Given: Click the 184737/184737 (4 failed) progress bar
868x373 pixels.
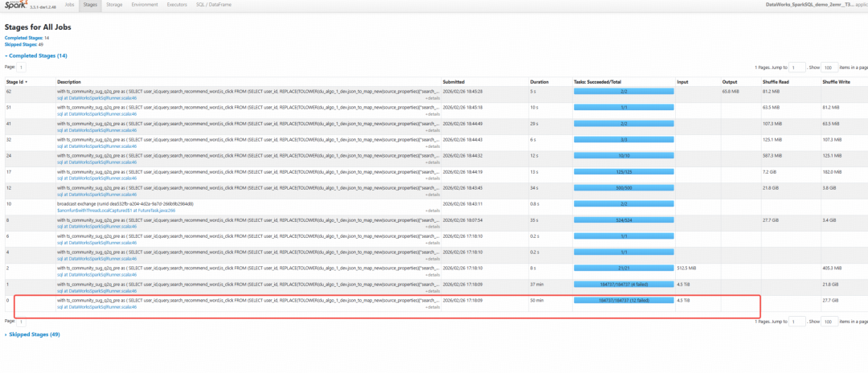Looking at the screenshot, I should pos(624,285).
